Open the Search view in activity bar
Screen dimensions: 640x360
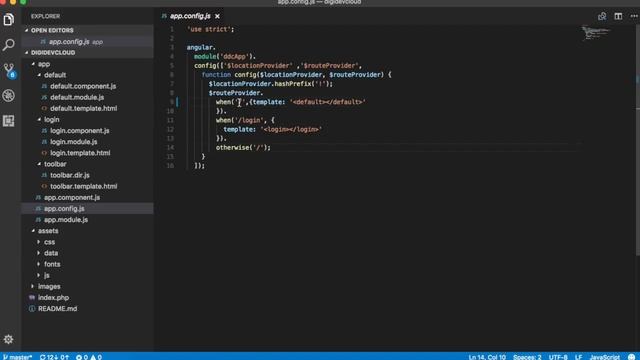tap(9, 44)
